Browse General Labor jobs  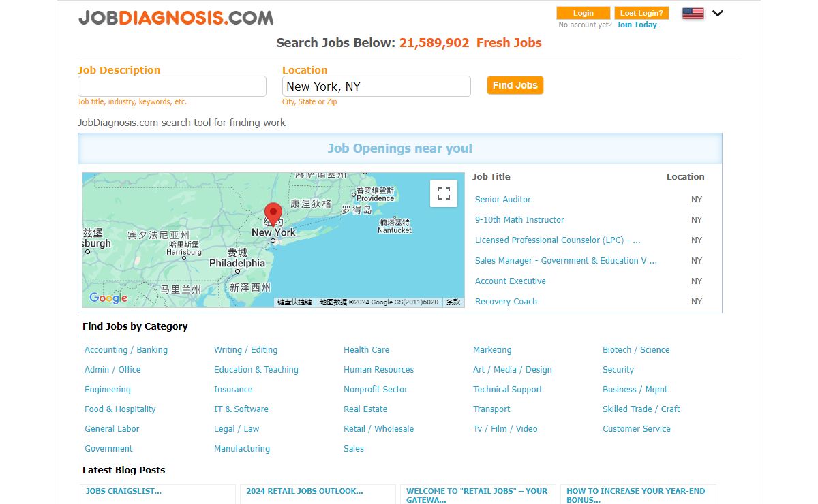coord(112,429)
